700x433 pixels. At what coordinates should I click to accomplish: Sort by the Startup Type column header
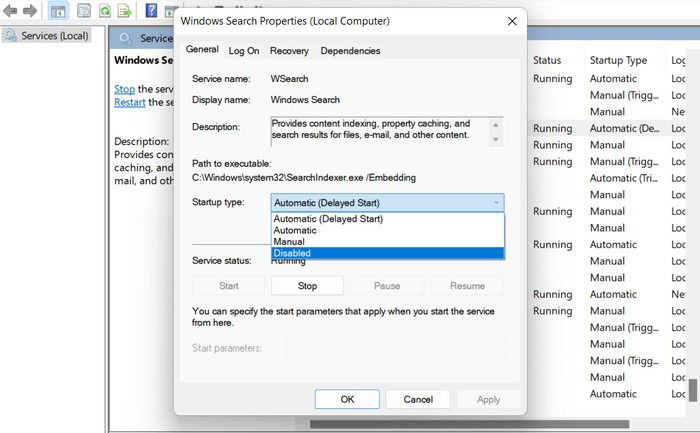pyautogui.click(x=618, y=60)
